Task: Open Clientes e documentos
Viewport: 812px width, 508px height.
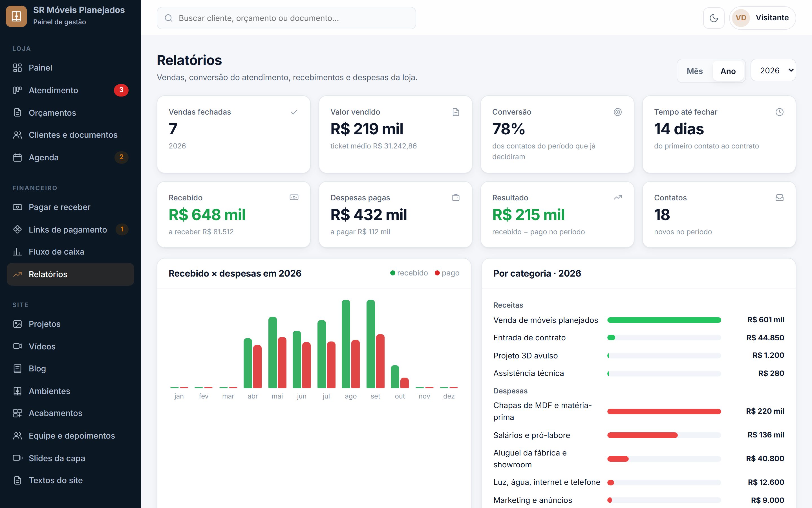Action: point(70,135)
